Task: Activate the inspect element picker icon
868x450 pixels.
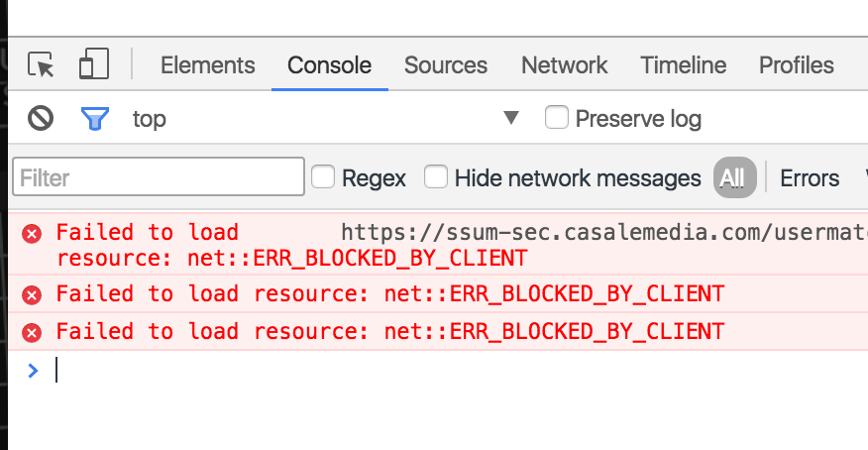Action: click(41, 64)
